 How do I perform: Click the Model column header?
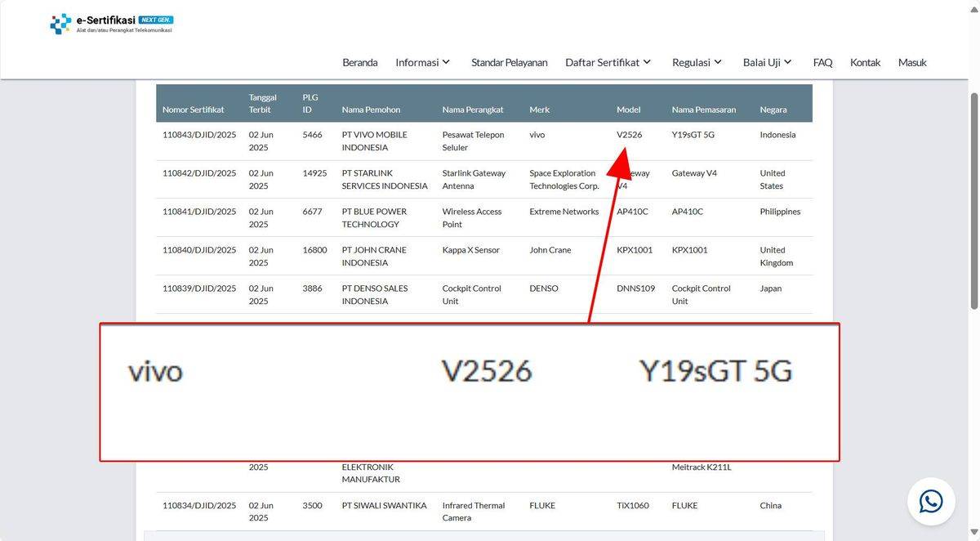pos(629,110)
